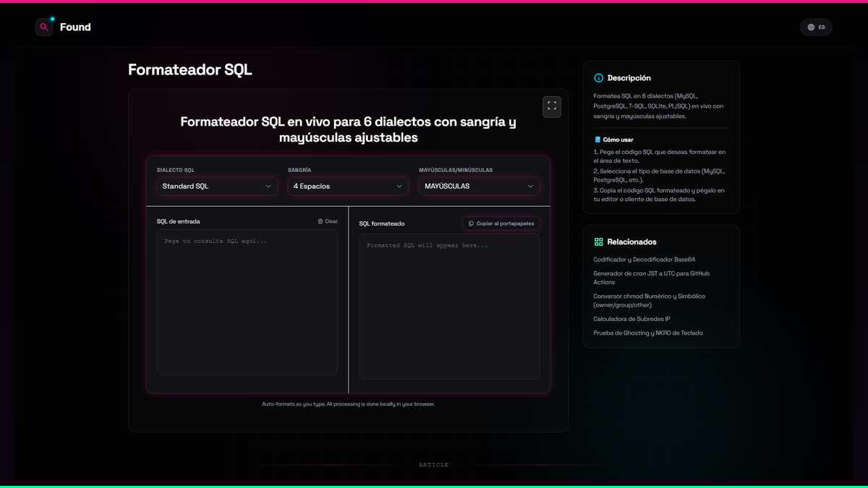Click the formatted SQL output area
The height and width of the screenshot is (488, 868).
click(x=449, y=307)
